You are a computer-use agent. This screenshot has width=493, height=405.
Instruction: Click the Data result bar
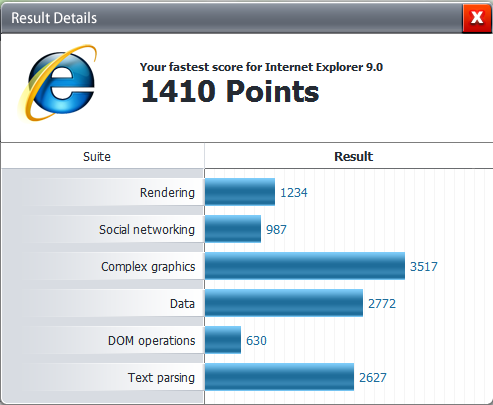(284, 303)
